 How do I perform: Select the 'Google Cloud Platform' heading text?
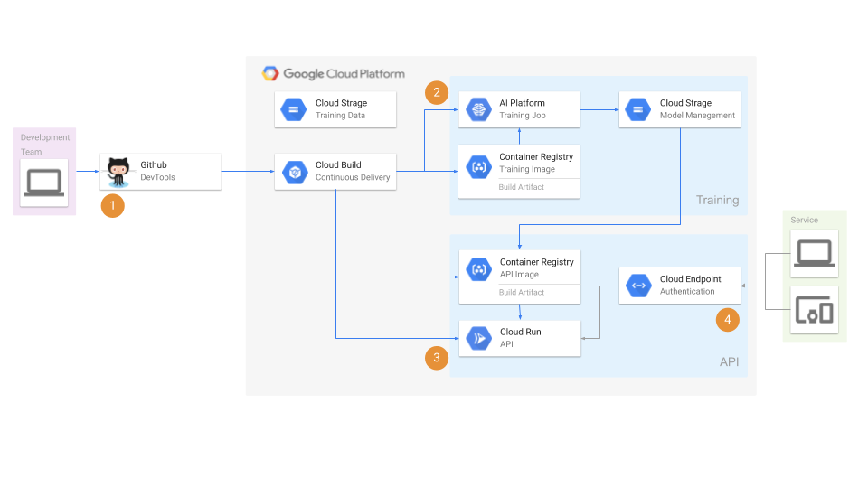pos(344,73)
